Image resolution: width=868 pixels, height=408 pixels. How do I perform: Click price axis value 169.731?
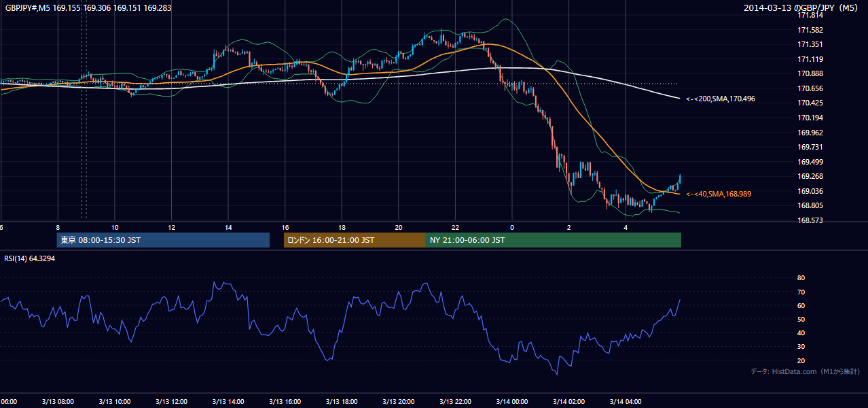810,148
